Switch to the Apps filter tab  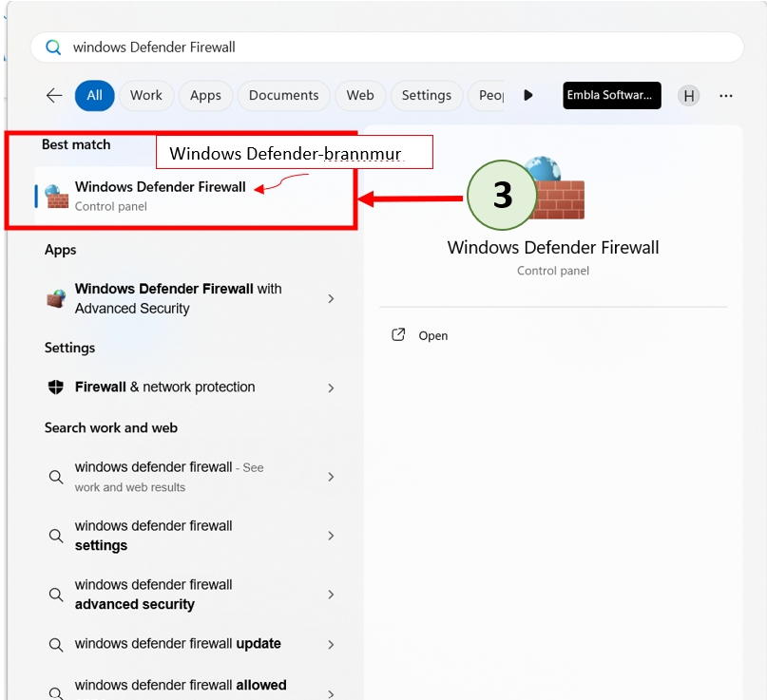(x=205, y=95)
